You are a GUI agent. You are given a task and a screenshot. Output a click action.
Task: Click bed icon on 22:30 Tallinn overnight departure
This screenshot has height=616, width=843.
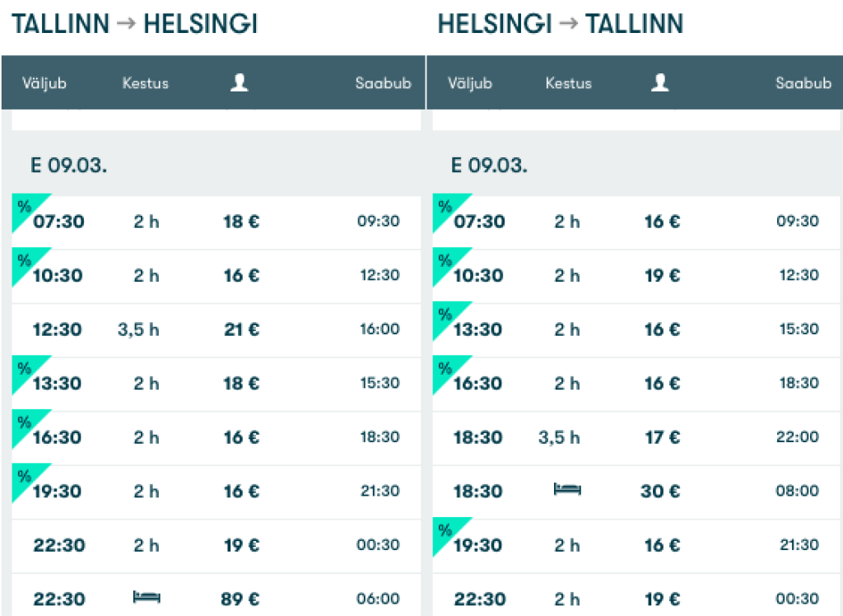(x=147, y=597)
